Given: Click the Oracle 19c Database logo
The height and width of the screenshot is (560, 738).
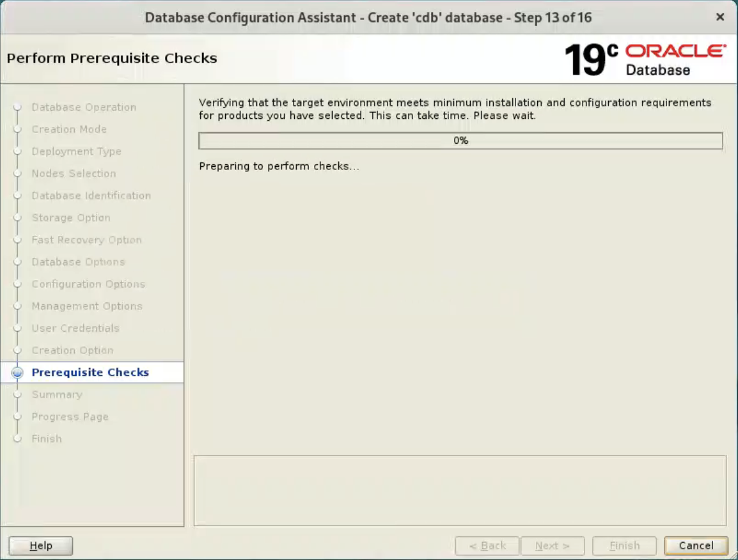Looking at the screenshot, I should point(645,59).
